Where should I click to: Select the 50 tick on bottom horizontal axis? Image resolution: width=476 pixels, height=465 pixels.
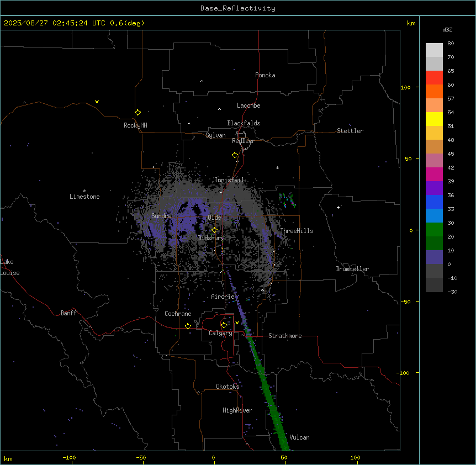pos(284,457)
